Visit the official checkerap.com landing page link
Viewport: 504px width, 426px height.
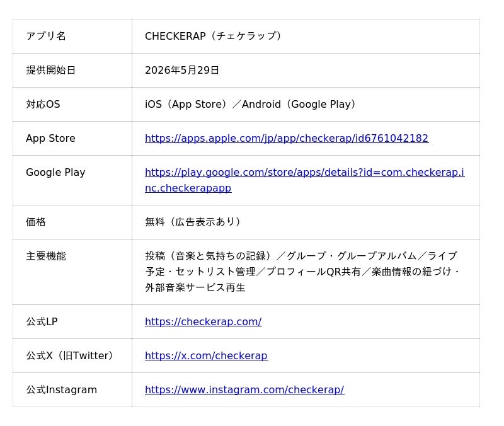click(203, 321)
